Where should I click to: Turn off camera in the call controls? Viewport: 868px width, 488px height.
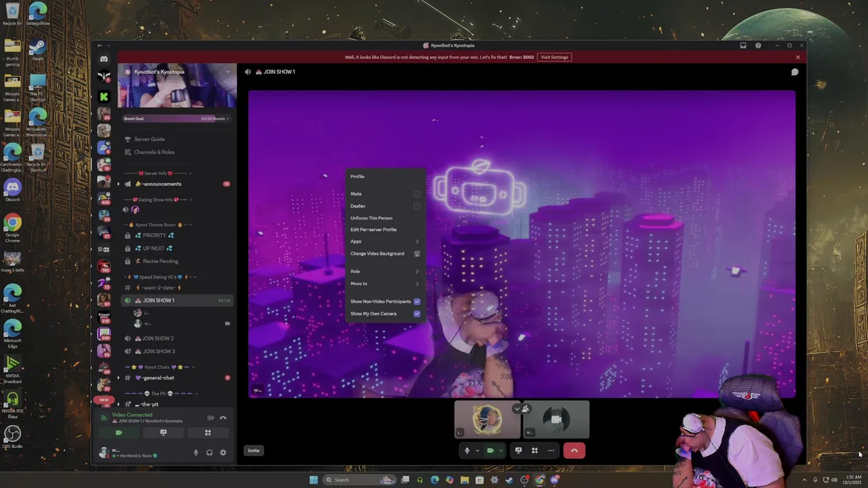point(490,450)
